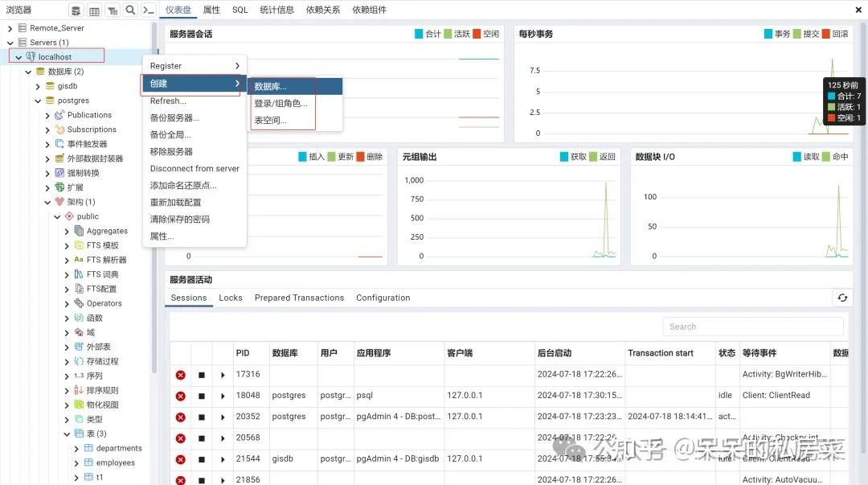This screenshot has width=868, height=485.
Task: Open the Query Tool icon in browser toolbar
Action: (76, 10)
